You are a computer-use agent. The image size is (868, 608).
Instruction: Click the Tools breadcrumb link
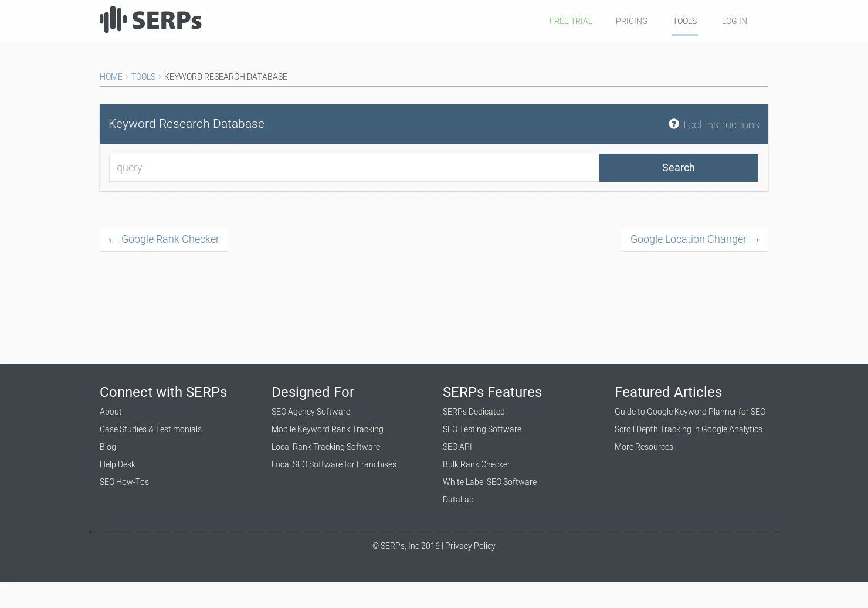point(143,77)
